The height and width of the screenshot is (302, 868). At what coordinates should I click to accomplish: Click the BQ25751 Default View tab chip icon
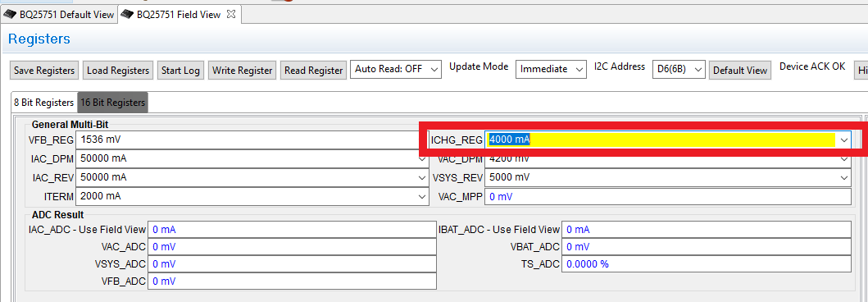coord(9,15)
